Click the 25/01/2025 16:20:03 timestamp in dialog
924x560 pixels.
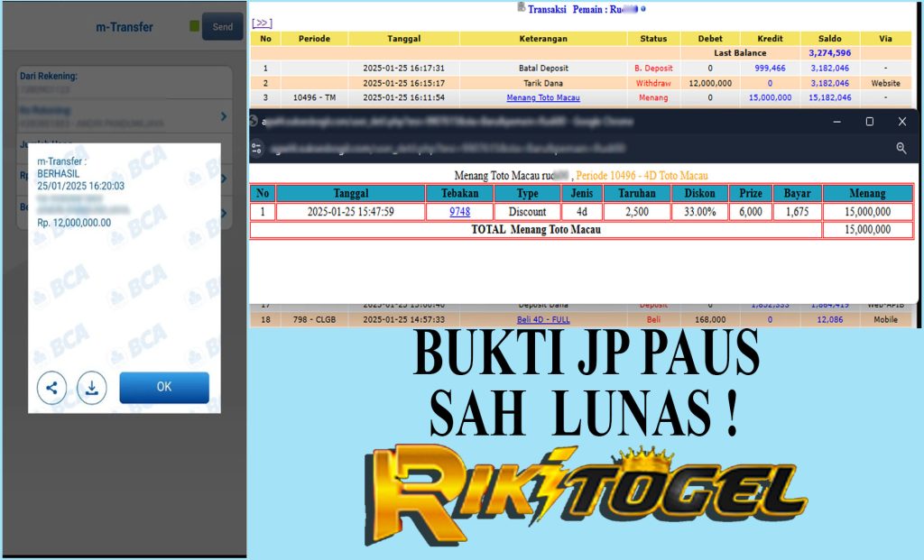click(80, 186)
